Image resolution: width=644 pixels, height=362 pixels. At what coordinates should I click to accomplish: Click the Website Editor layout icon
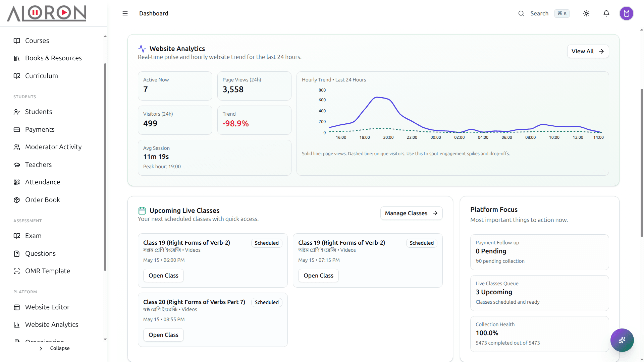click(x=17, y=307)
